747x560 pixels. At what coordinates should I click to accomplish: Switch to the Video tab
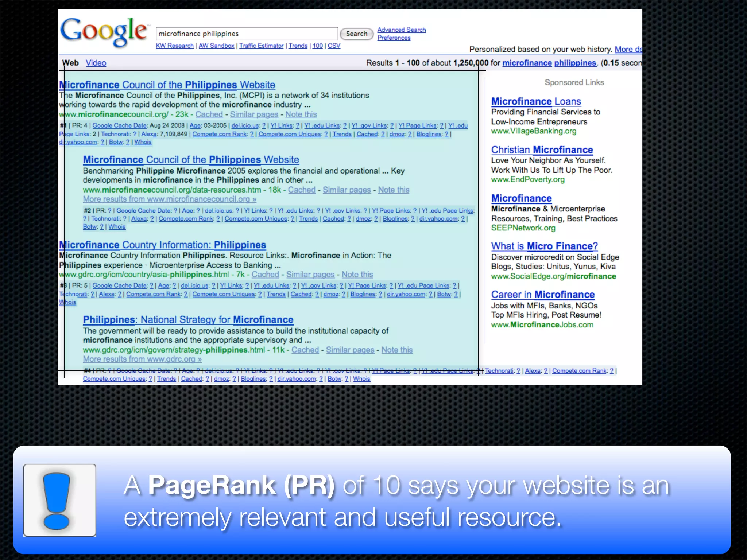96,63
